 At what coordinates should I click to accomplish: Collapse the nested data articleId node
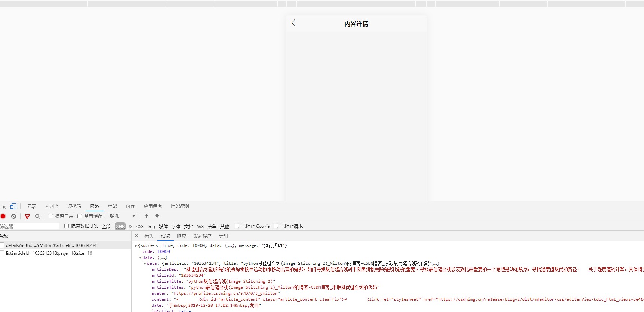click(x=144, y=264)
